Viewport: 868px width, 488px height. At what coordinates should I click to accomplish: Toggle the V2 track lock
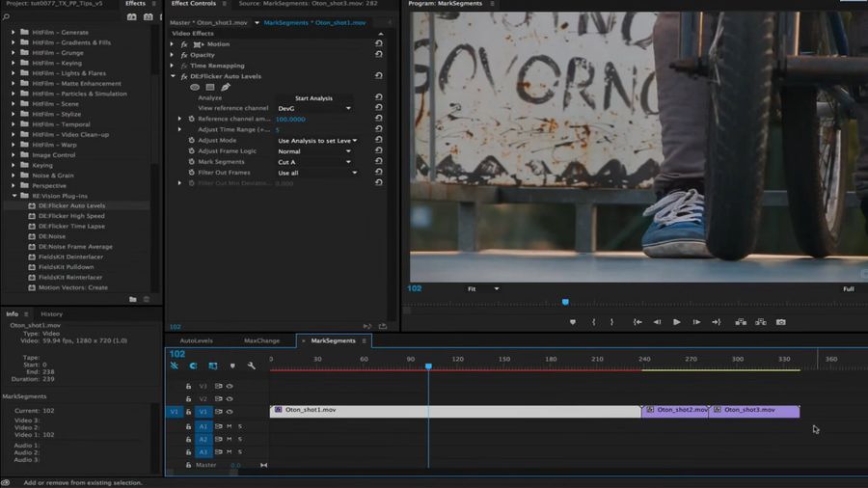pos(189,398)
